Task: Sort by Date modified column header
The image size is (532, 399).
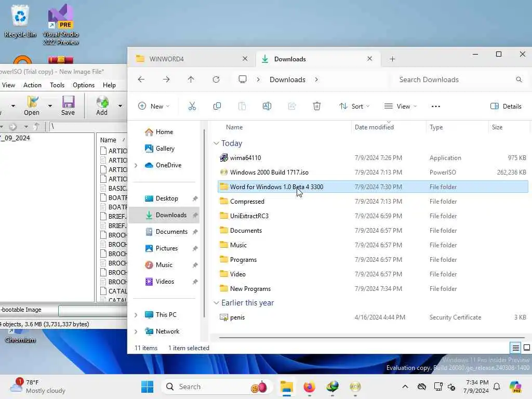Action: click(388, 127)
